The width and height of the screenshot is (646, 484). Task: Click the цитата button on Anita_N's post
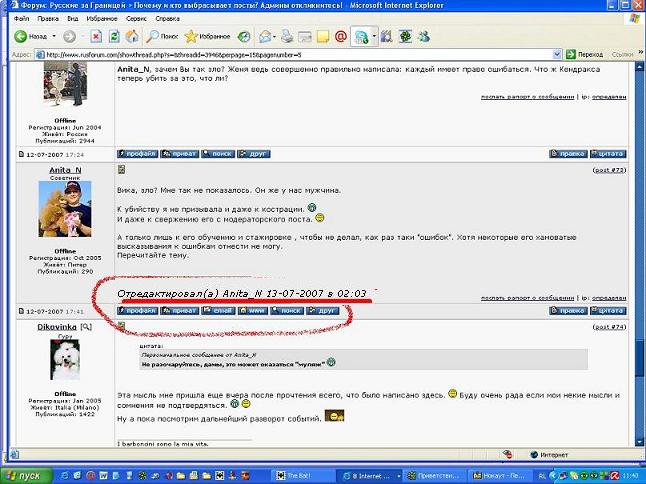coord(608,311)
